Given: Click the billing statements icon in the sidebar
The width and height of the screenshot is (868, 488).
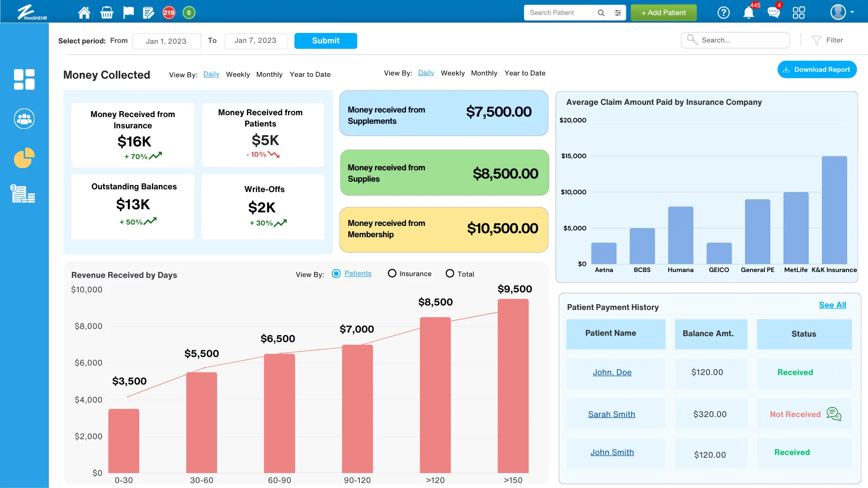Looking at the screenshot, I should (24, 194).
